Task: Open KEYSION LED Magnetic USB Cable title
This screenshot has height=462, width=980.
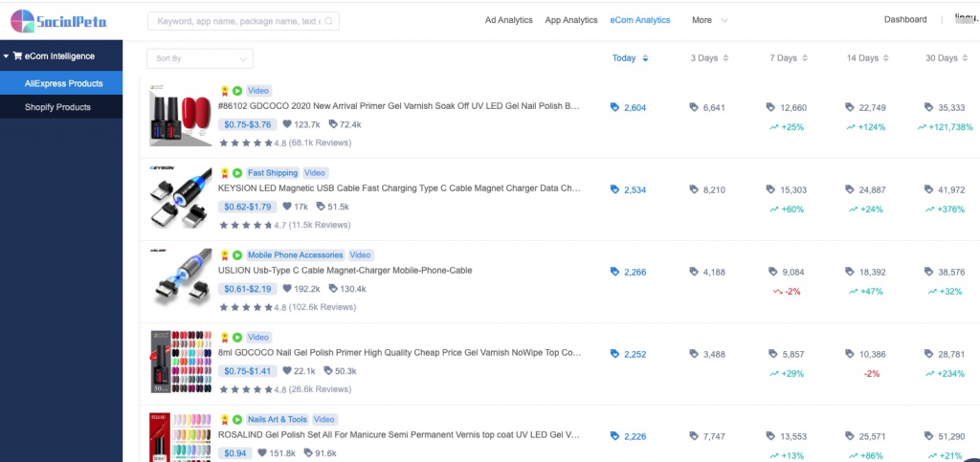Action: tap(399, 187)
